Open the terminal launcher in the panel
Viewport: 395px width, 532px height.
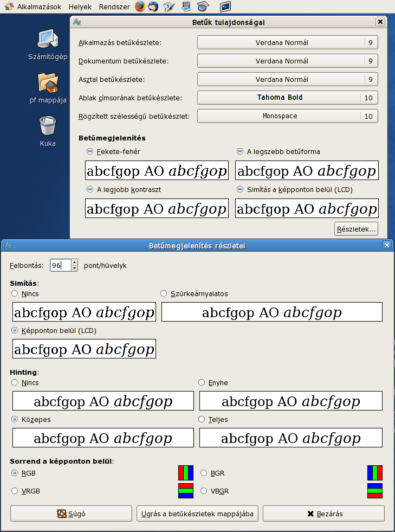coord(225,7)
